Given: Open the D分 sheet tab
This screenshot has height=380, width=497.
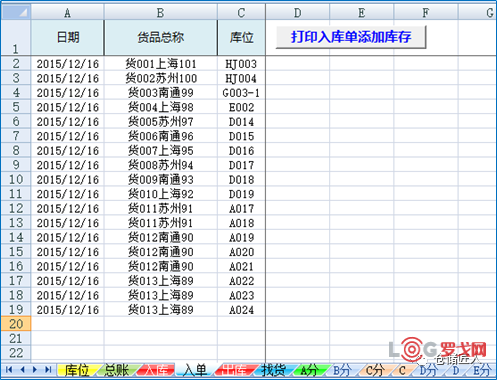Looking at the screenshot, I should (x=428, y=370).
